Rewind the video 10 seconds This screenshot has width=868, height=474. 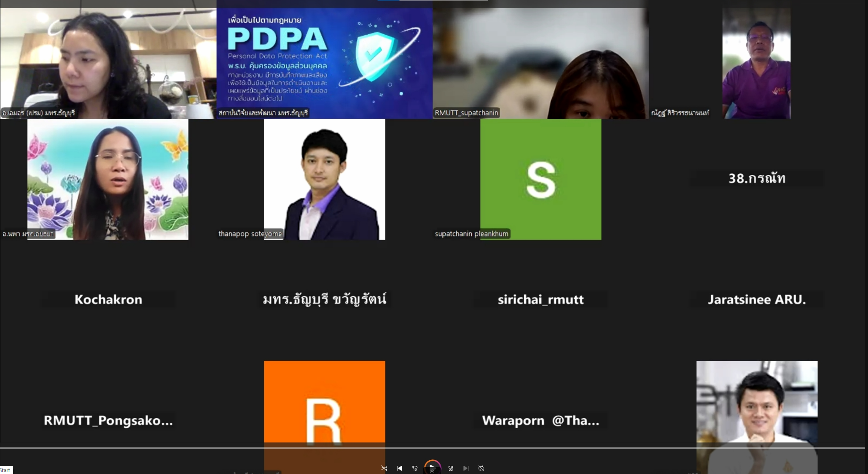click(x=415, y=468)
